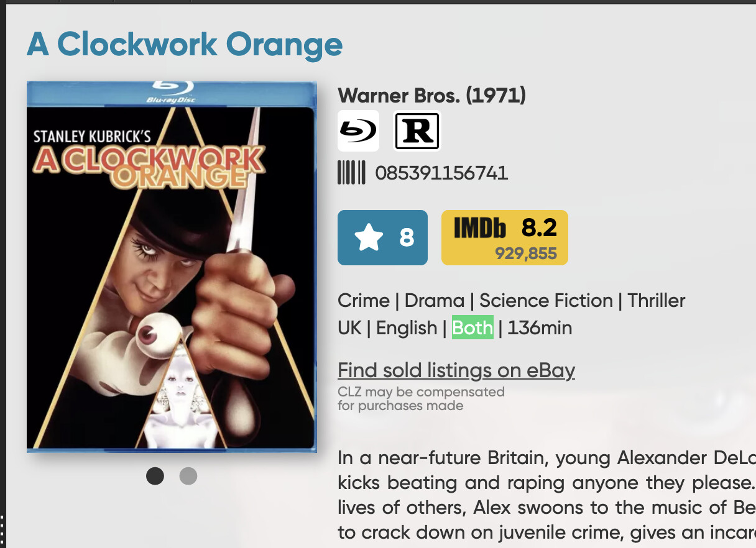Select the Science Fiction genre
Image resolution: width=756 pixels, height=548 pixels.
point(546,301)
